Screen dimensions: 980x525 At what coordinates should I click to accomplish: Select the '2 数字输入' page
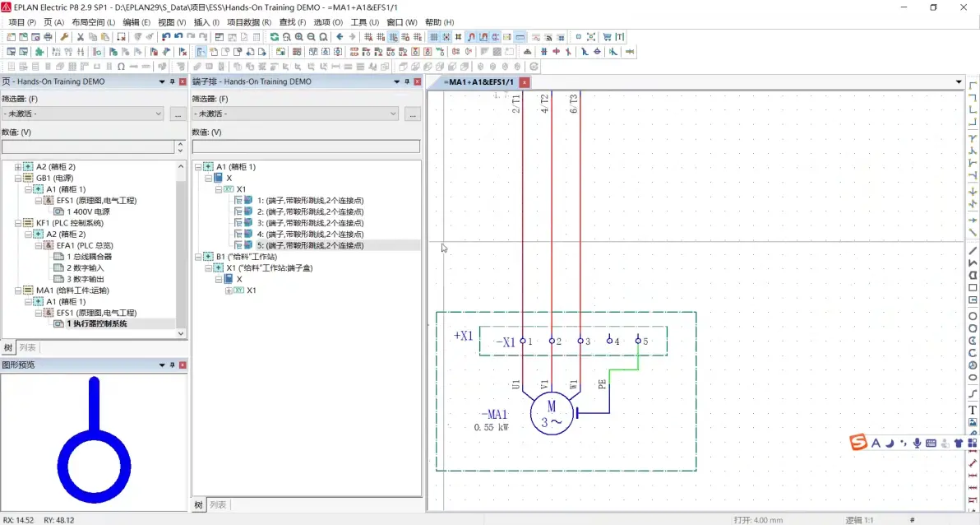tap(85, 268)
